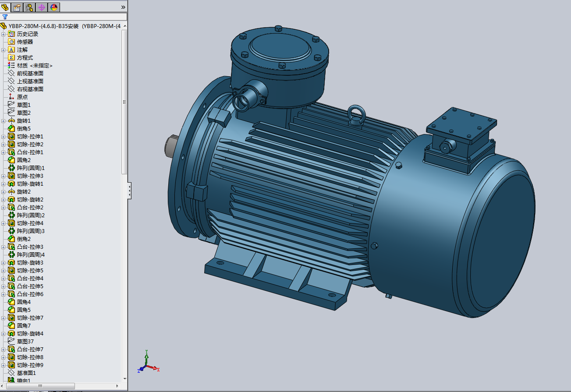This screenshot has width=571, height=392.
Task: Open the PropertyManager tab
Action: coord(18,7)
